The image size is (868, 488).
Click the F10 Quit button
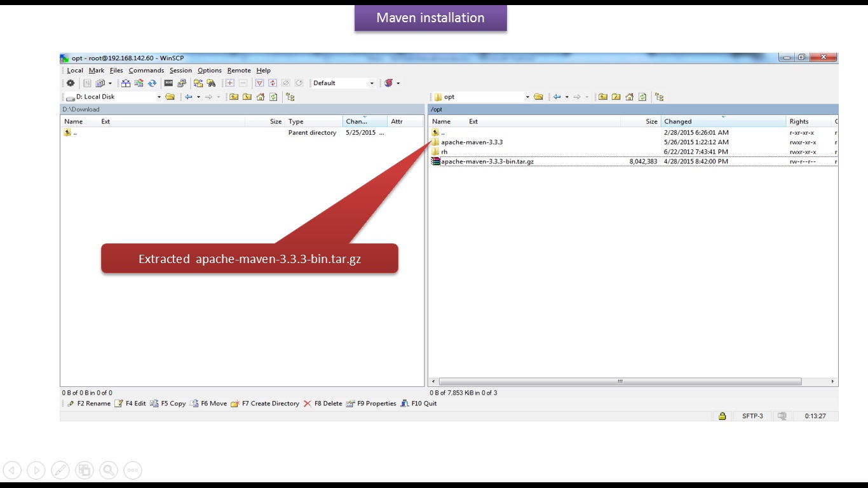click(x=419, y=403)
